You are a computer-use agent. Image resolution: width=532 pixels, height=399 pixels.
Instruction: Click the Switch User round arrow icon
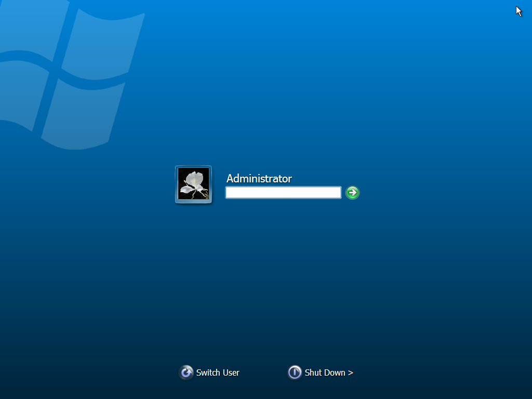click(186, 373)
